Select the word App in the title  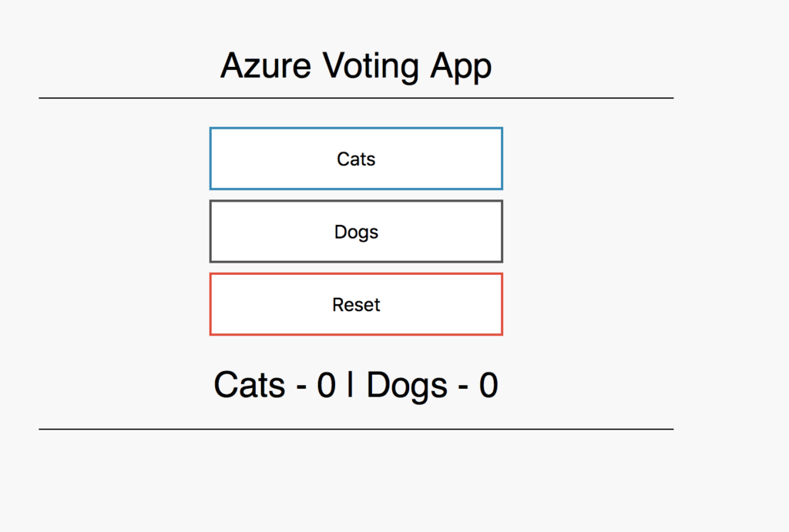click(461, 66)
